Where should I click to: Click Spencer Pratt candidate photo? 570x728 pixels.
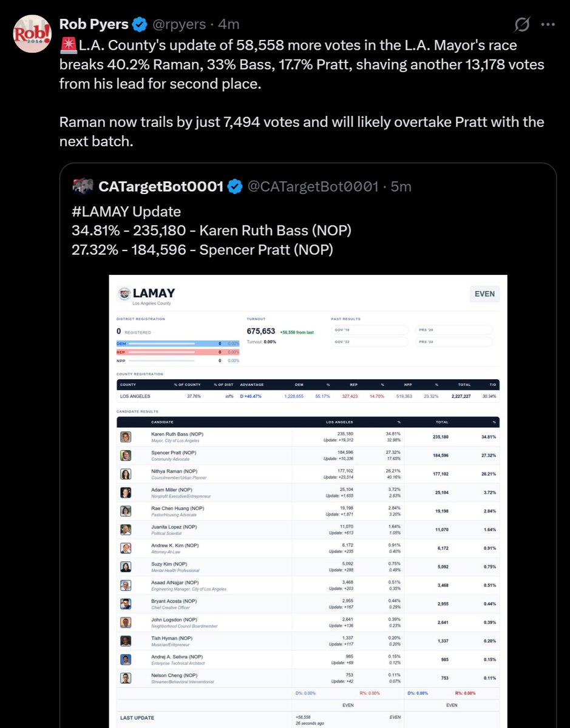click(x=126, y=456)
